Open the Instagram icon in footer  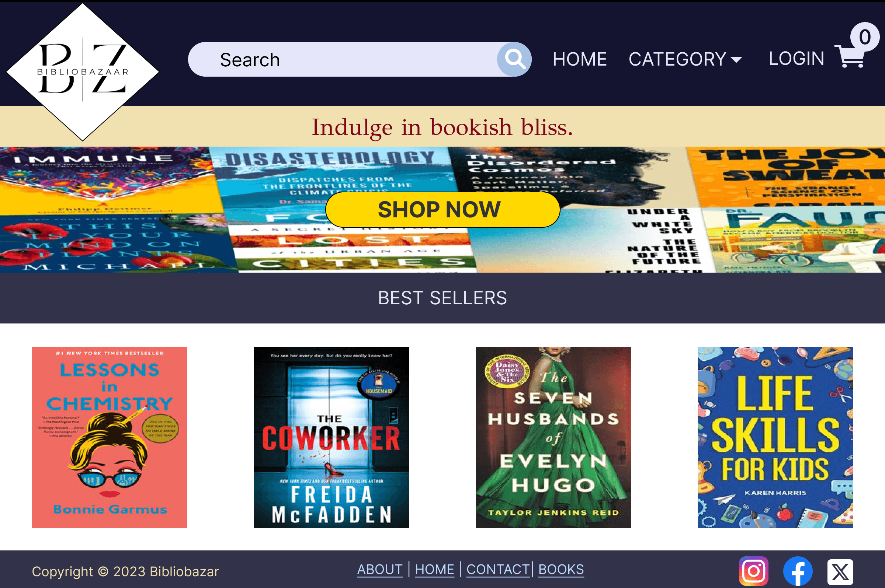(x=753, y=571)
